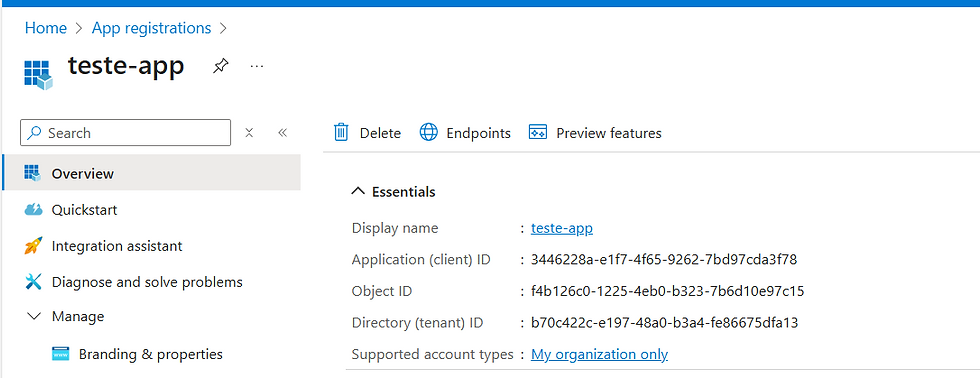Pin teste-app to dashboard using pushpin icon
980x378 pixels.
220,66
